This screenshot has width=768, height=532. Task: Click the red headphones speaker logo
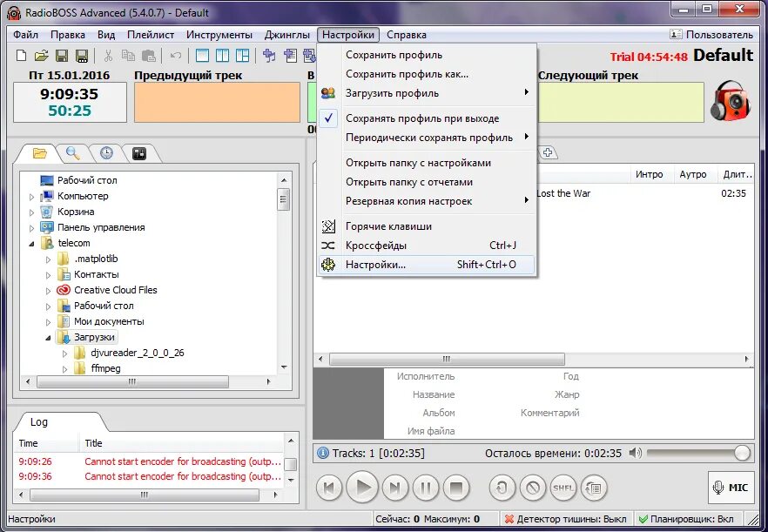[x=731, y=100]
